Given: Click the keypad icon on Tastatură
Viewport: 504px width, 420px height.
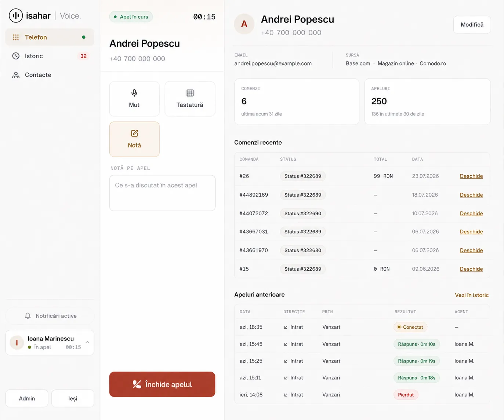Looking at the screenshot, I should (x=190, y=93).
